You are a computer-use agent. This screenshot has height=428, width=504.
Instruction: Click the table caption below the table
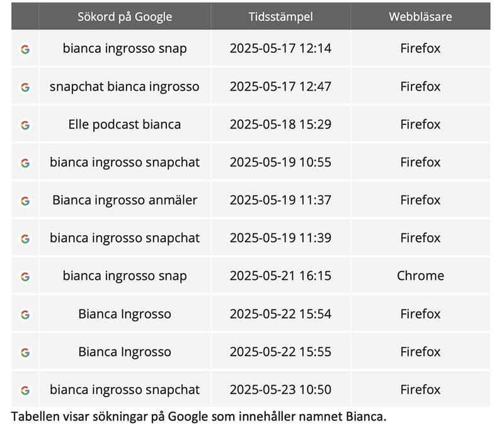(198, 417)
